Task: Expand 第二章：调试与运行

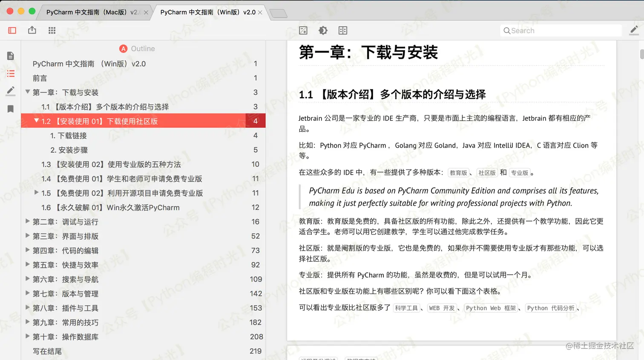Action: click(x=28, y=221)
